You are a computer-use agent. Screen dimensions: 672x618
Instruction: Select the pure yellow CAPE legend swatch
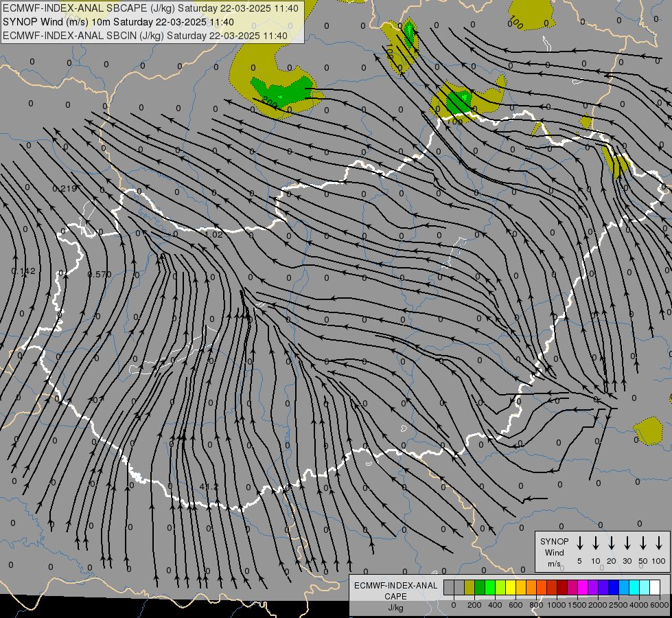pyautogui.click(x=511, y=587)
